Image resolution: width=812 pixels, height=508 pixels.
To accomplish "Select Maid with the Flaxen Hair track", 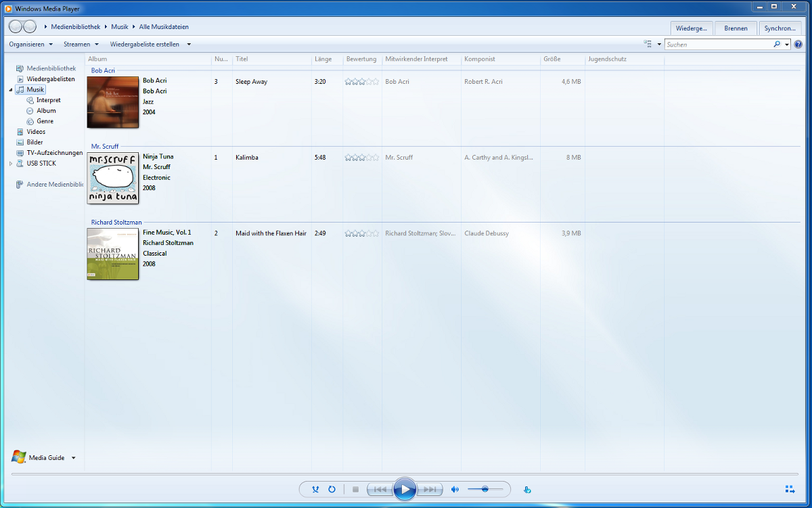I will click(271, 233).
